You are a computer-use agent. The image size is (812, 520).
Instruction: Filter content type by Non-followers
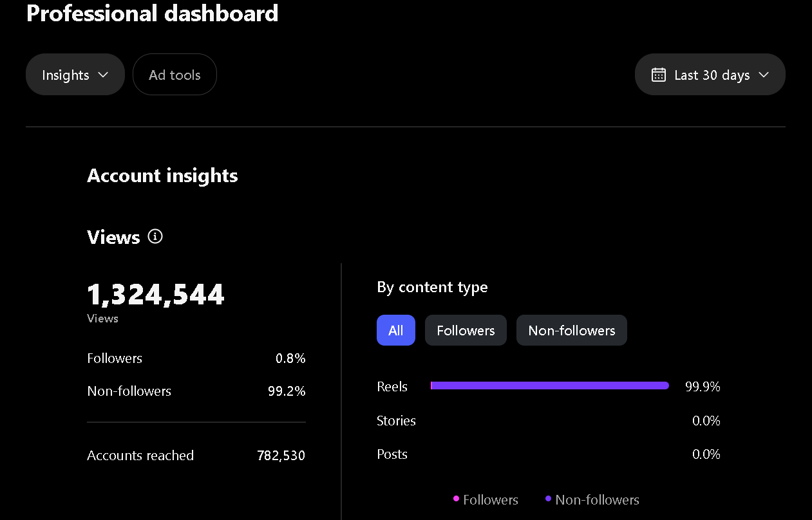[x=571, y=330]
